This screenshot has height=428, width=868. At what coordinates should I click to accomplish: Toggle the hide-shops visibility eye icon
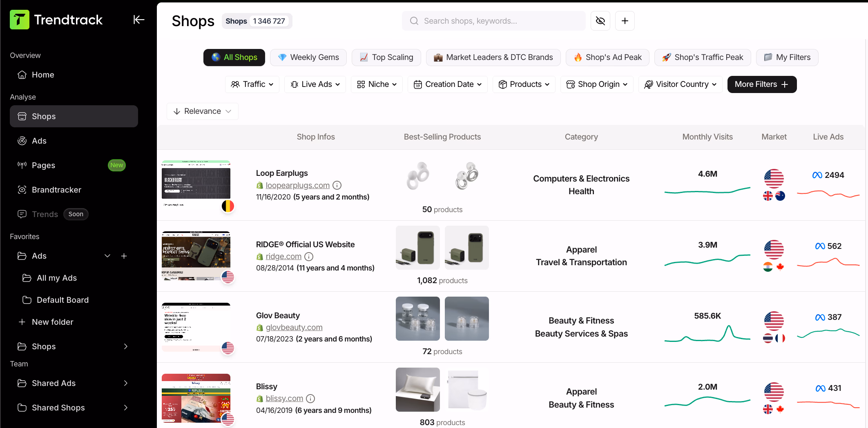click(x=600, y=20)
